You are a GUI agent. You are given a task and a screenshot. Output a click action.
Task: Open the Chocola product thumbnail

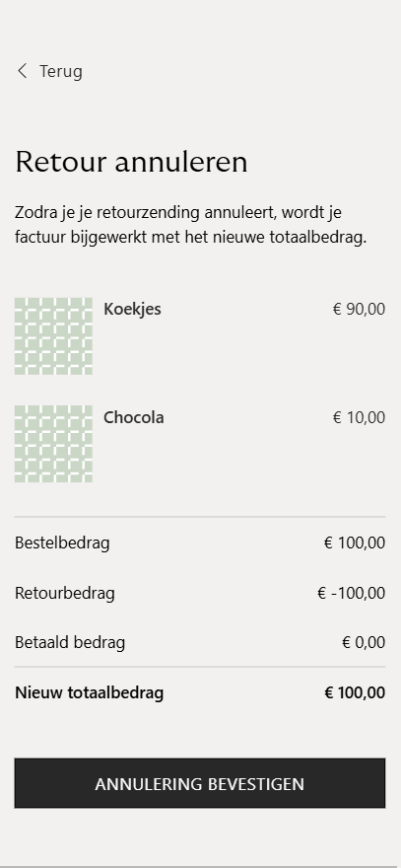click(53, 444)
